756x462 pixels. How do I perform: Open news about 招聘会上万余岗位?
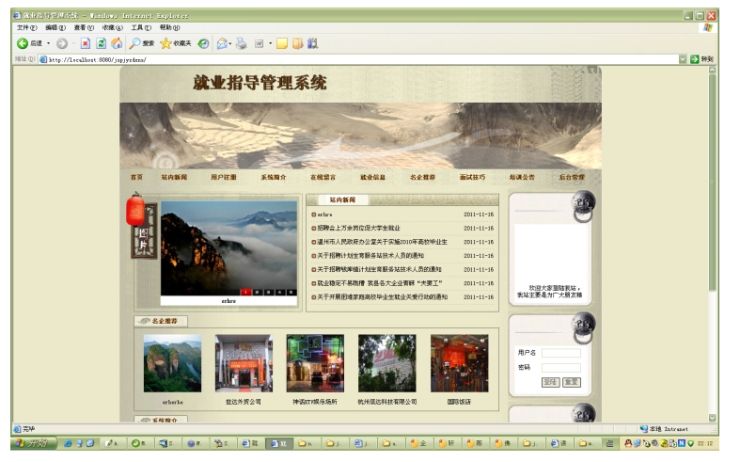[x=359, y=228]
